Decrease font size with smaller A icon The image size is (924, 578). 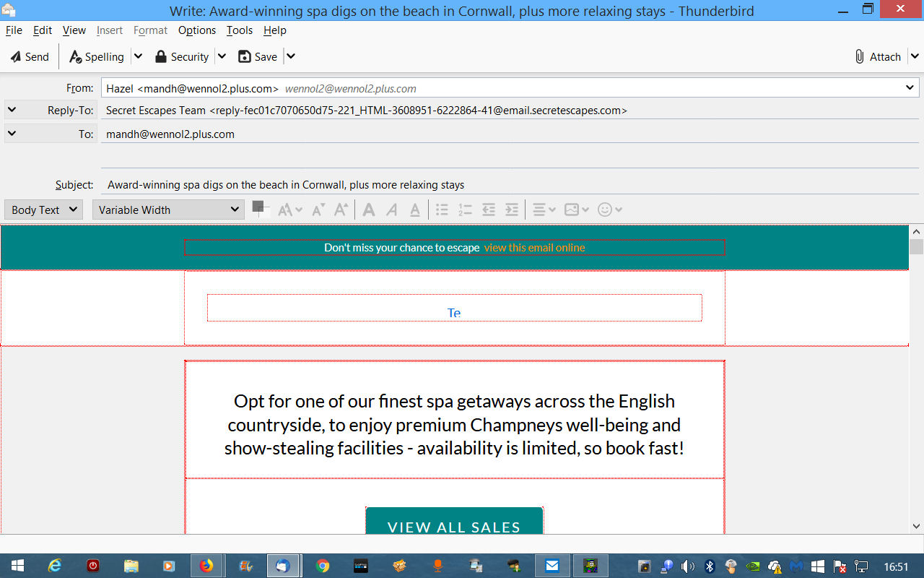(318, 210)
